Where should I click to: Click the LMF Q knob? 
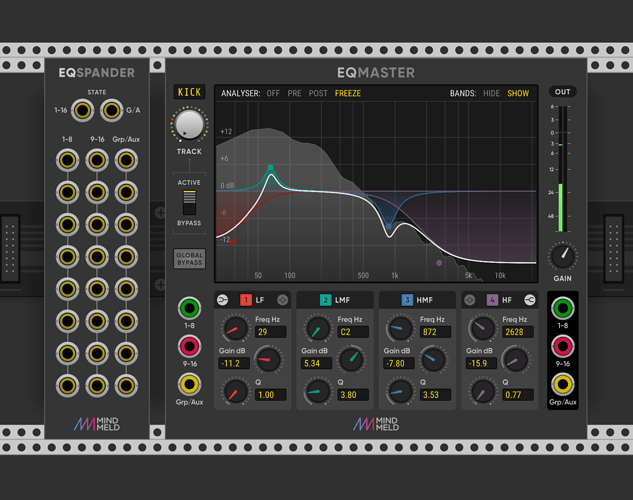tap(318, 391)
